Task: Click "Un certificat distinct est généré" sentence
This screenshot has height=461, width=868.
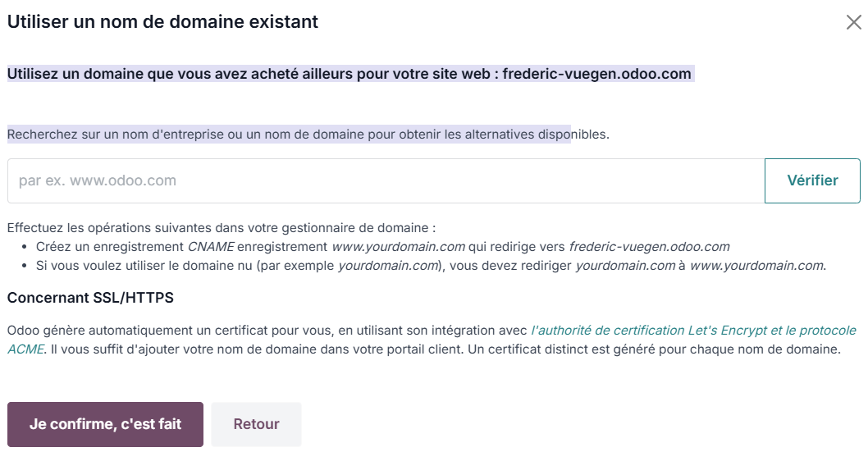Action: click(574, 349)
